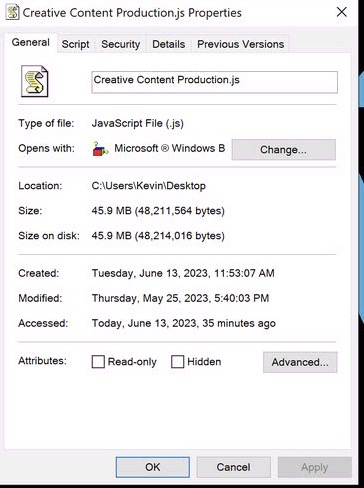Select the JavaScript File (.js) type text
The height and width of the screenshot is (488, 364).
138,123
